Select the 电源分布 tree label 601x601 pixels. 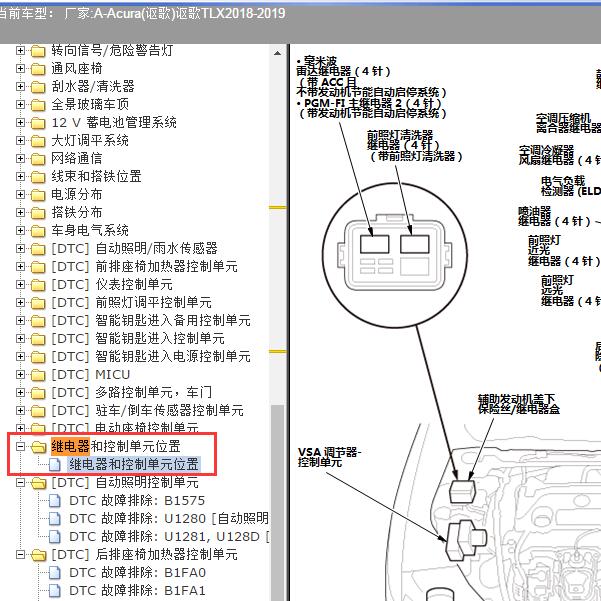click(77, 195)
